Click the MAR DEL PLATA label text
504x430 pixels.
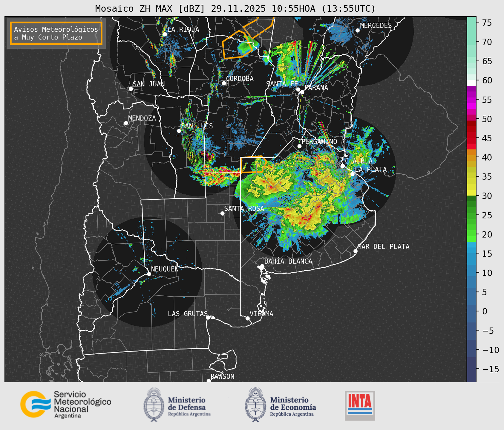(x=383, y=247)
